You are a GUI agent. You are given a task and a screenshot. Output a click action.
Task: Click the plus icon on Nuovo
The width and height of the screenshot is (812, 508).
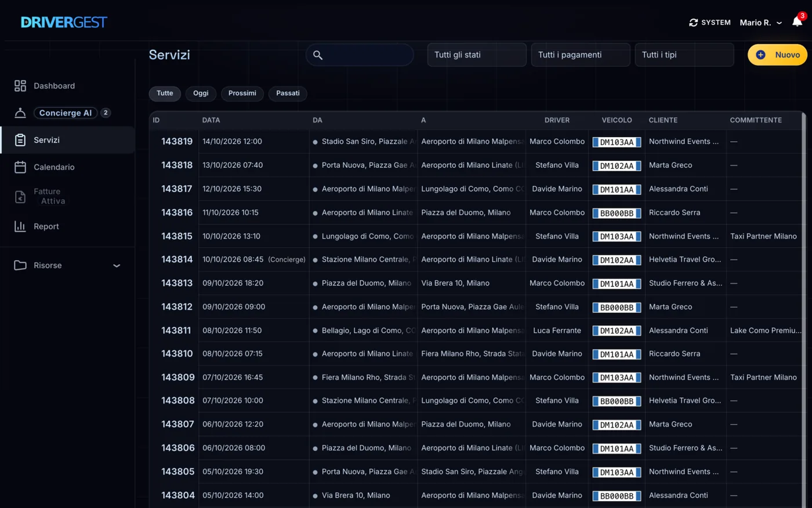point(760,55)
